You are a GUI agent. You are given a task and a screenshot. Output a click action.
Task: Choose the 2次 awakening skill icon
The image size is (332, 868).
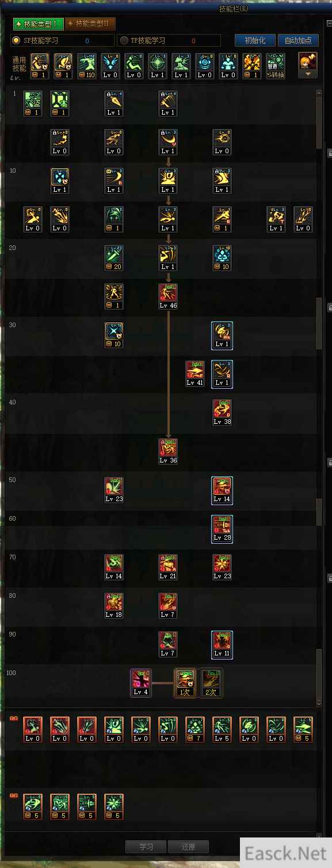tap(211, 683)
